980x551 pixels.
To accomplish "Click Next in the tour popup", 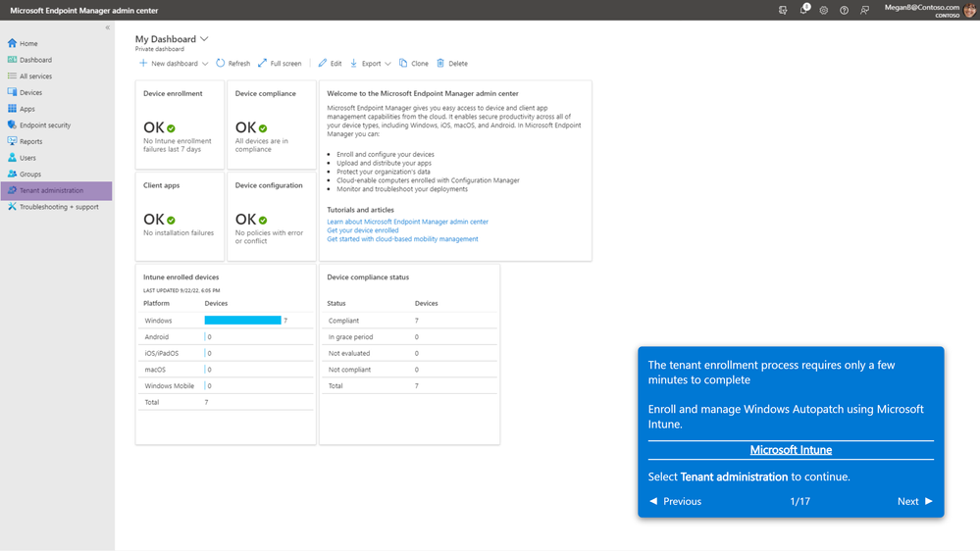I will [x=914, y=501].
